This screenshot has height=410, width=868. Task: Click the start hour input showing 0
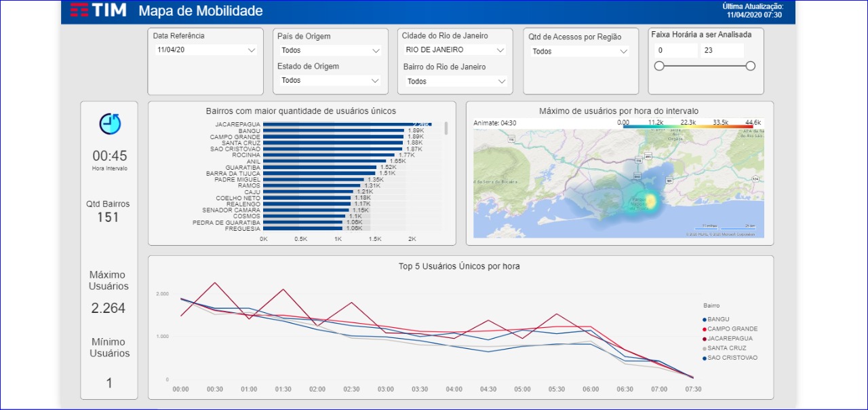(675, 50)
